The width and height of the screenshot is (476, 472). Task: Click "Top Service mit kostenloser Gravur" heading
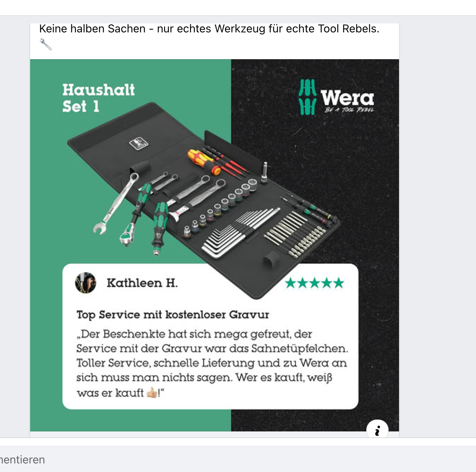pos(173,315)
